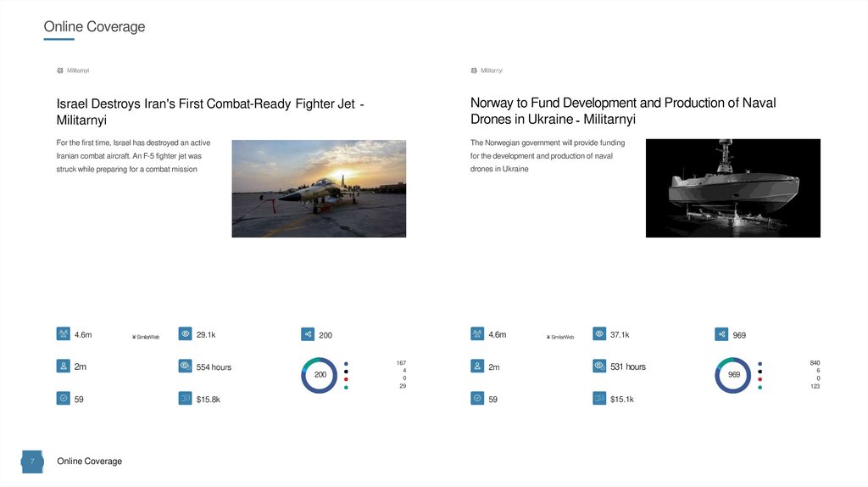This screenshot has width=868, height=487.
Task: Click the SimilarWeb logo in the Israel article's stats
Action: (x=146, y=337)
